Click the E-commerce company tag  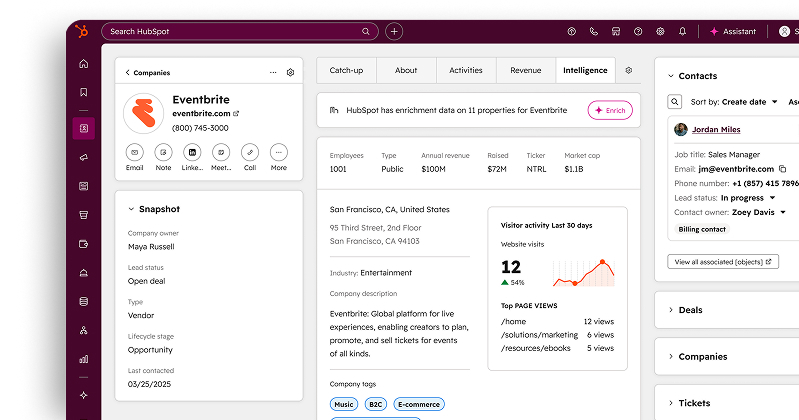coord(419,404)
